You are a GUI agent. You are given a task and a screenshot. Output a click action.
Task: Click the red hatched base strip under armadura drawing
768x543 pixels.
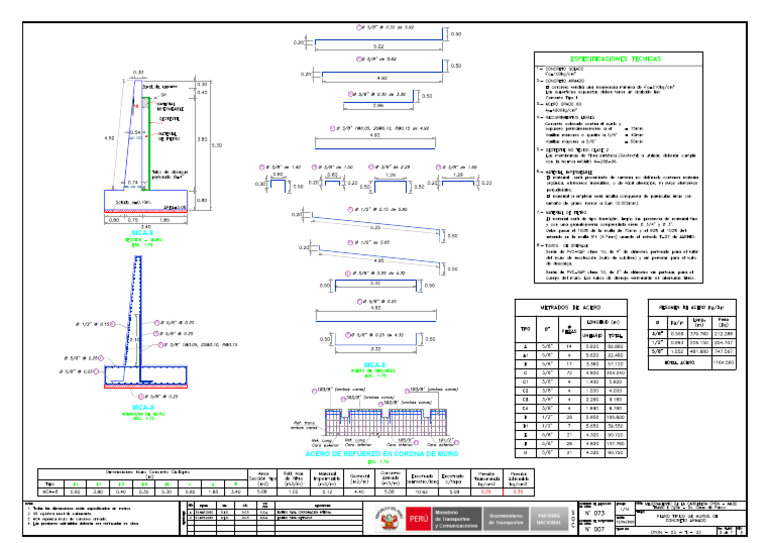click(x=146, y=386)
